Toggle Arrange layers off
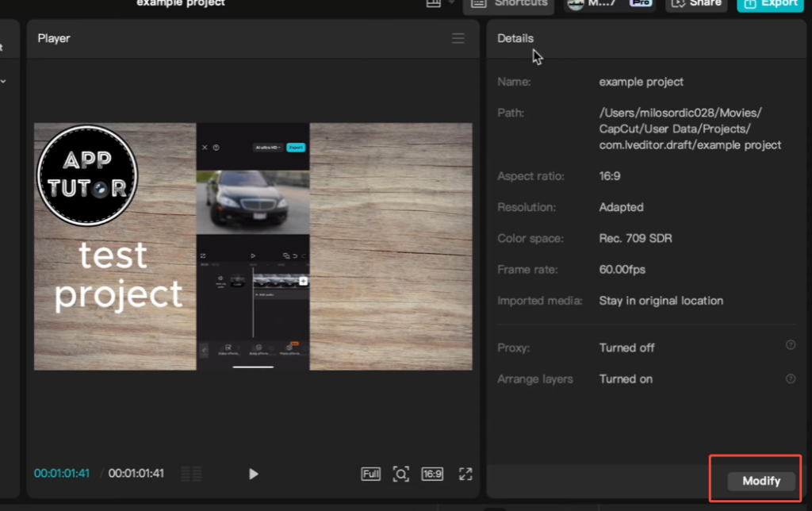This screenshot has width=812, height=511. [626, 378]
